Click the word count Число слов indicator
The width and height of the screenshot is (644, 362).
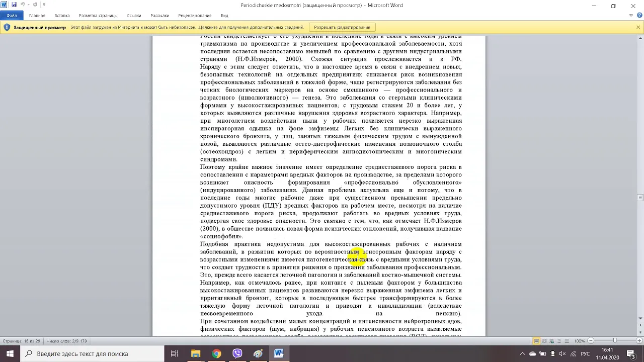click(66, 341)
